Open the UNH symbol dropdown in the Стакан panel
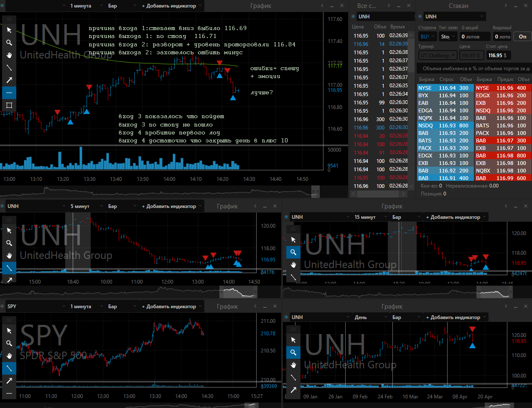Screen dimensions: 532x408 pyautogui.click(x=454, y=17)
